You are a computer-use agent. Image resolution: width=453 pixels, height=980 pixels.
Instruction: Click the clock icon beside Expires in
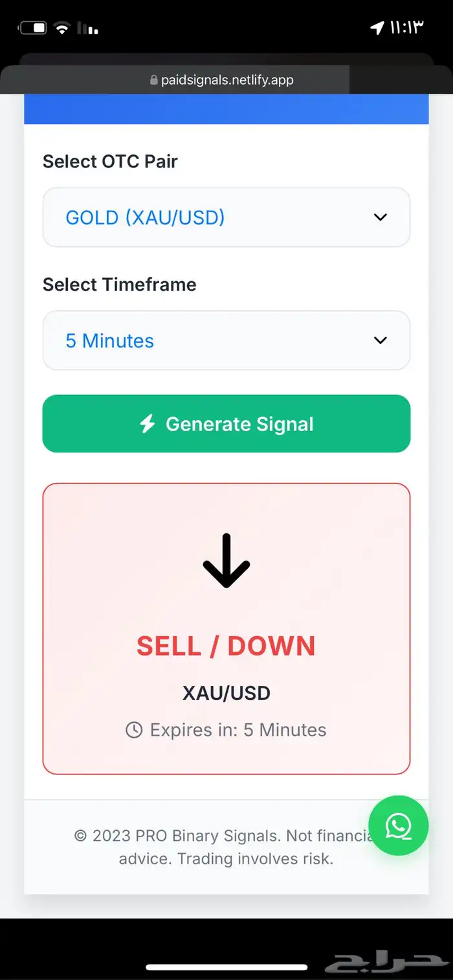[x=134, y=730]
